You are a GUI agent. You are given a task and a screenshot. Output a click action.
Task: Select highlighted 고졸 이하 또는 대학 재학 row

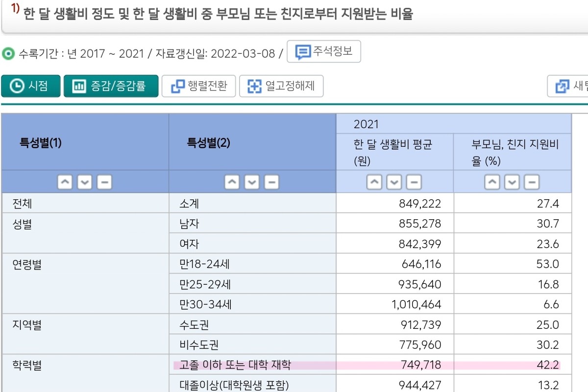[x=235, y=365]
